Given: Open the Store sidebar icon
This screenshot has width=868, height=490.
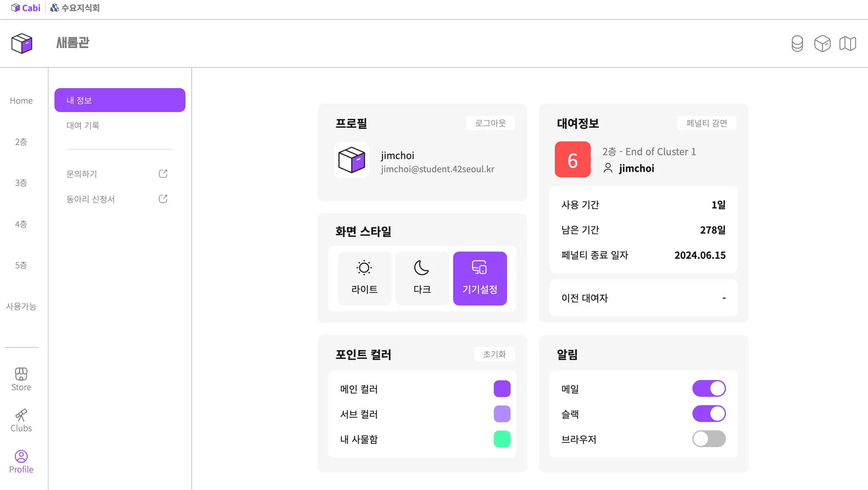Looking at the screenshot, I should (x=21, y=374).
